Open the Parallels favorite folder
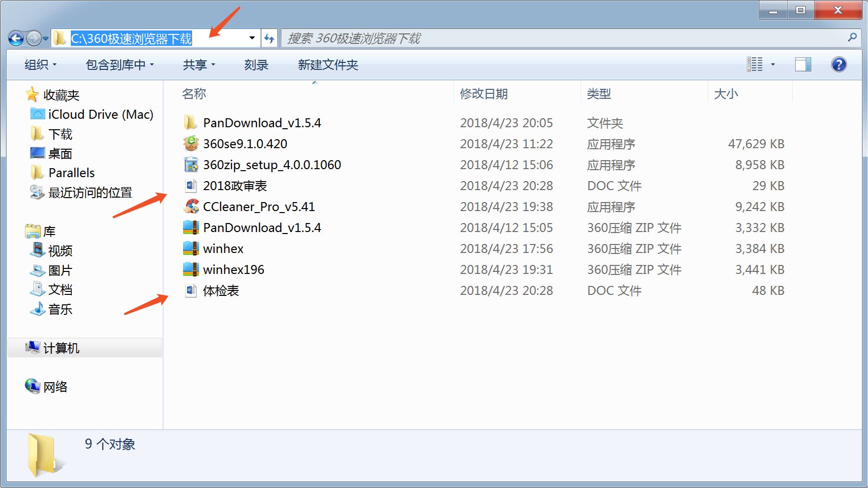Screen dimensions: 868x488 [x=71, y=173]
